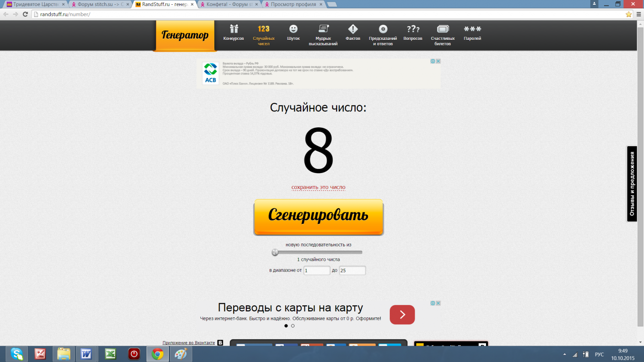
Task: Click the сохранить это число link
Action: click(318, 187)
